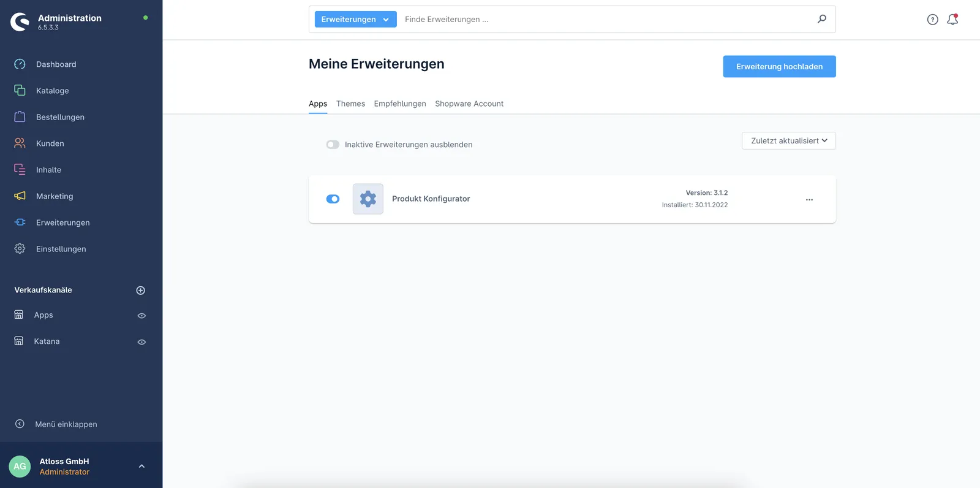This screenshot has width=980, height=488.
Task: Open the Apps sales channel
Action: [43, 315]
